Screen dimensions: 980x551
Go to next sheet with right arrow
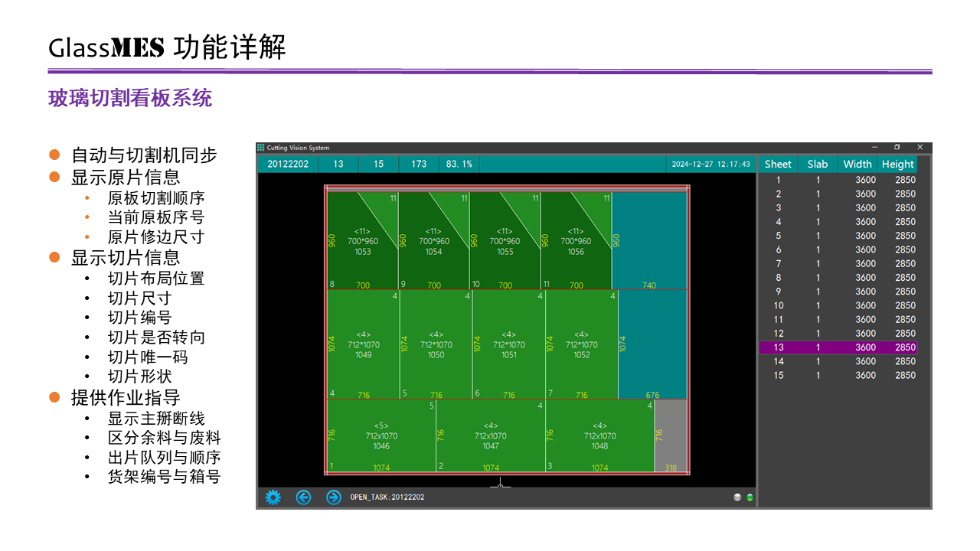coord(333,497)
